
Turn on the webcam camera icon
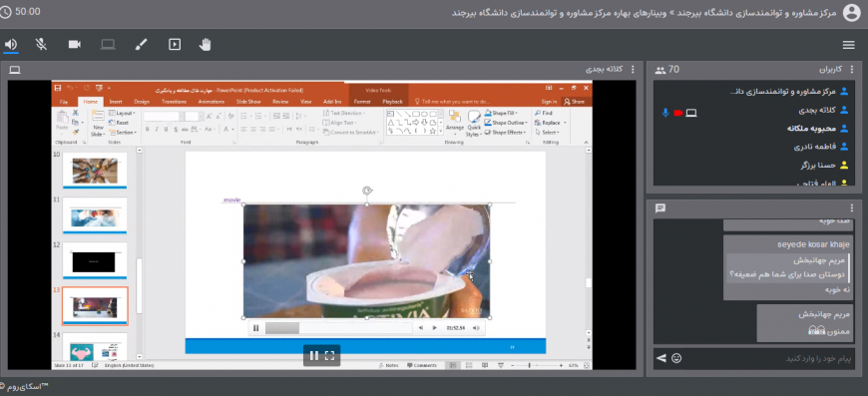[x=75, y=45]
